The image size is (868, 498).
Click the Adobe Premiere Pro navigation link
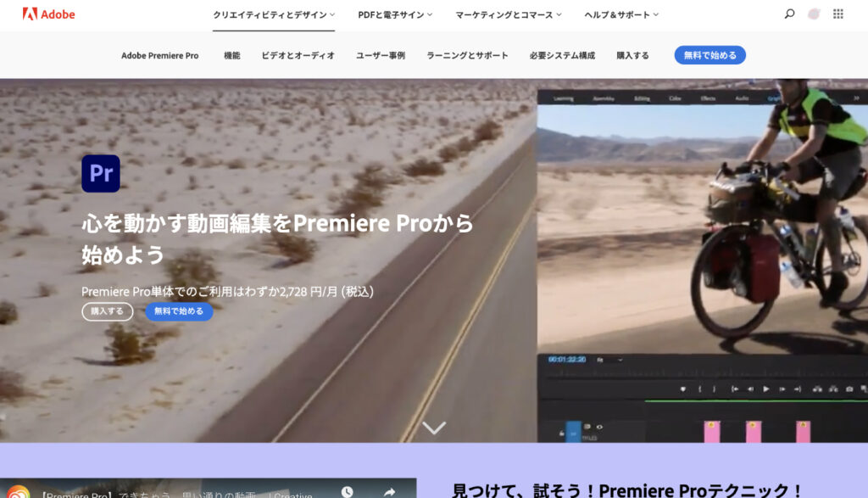160,55
